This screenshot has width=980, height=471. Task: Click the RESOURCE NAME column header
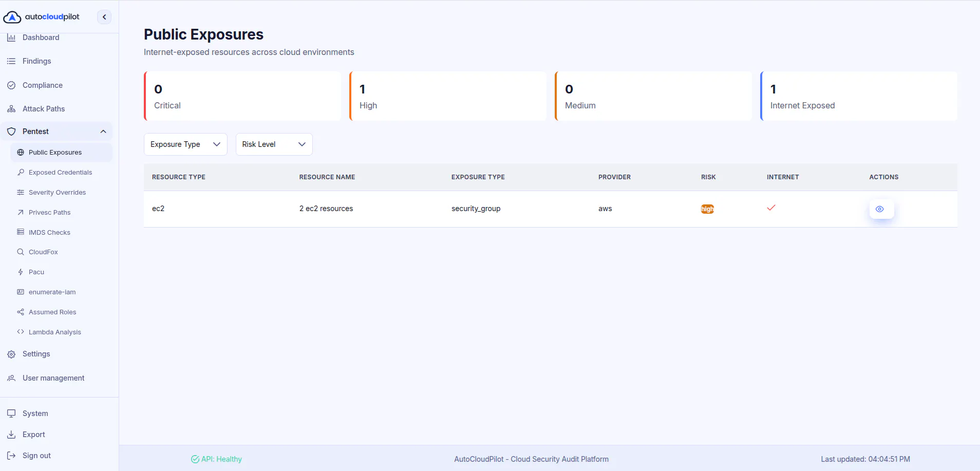tap(327, 177)
